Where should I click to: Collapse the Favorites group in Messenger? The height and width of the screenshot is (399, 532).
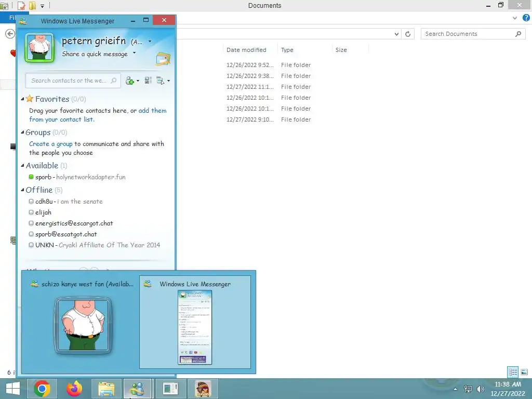[23, 99]
